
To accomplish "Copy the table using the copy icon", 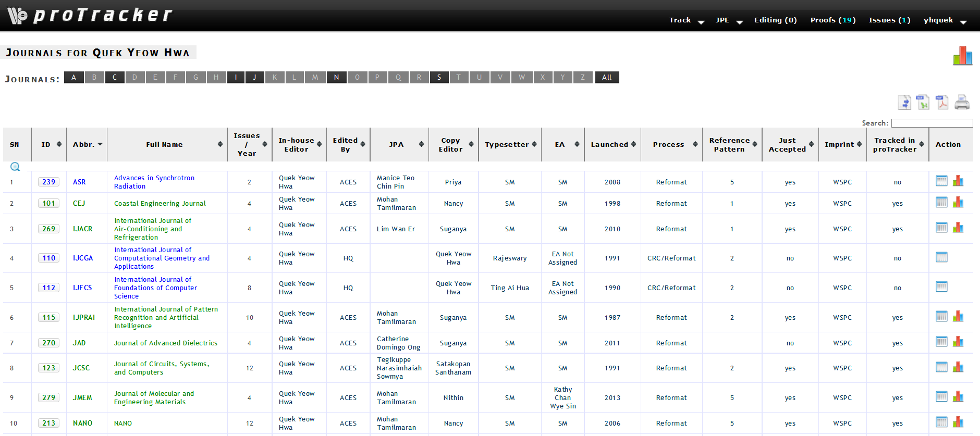I will [x=904, y=103].
